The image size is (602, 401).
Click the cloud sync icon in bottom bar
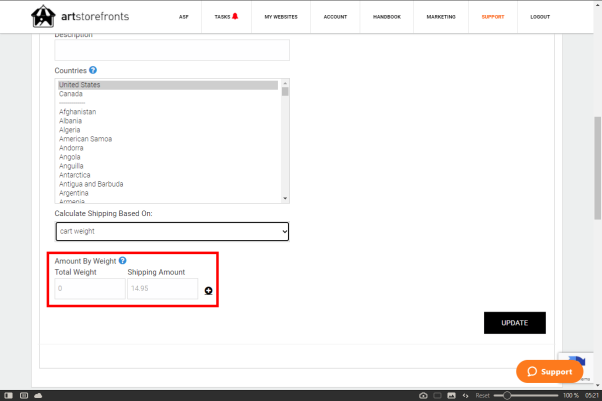37,396
